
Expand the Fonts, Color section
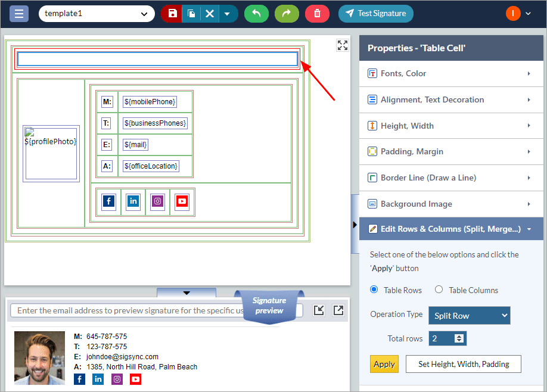(450, 73)
